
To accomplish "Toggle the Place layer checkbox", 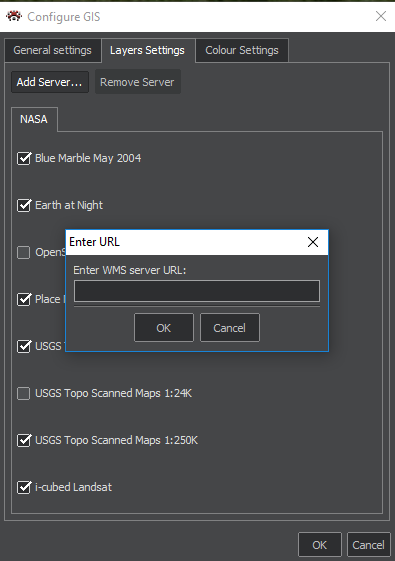I will [x=24, y=299].
